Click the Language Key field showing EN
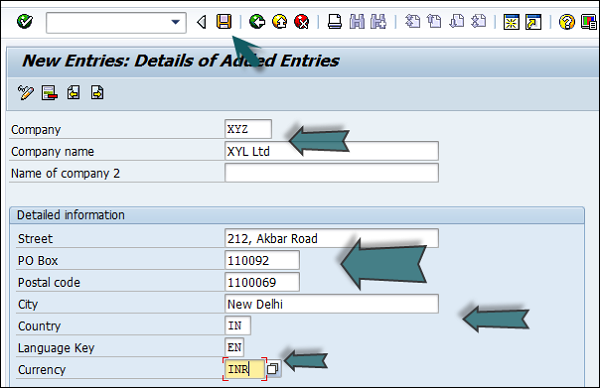Image resolution: width=600 pixels, height=388 pixels. (x=235, y=347)
